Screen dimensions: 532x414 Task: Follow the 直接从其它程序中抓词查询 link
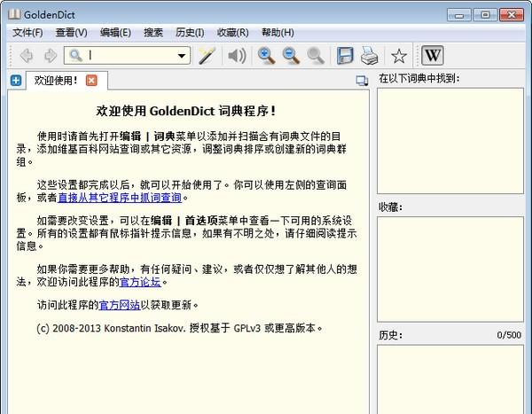(x=120, y=197)
